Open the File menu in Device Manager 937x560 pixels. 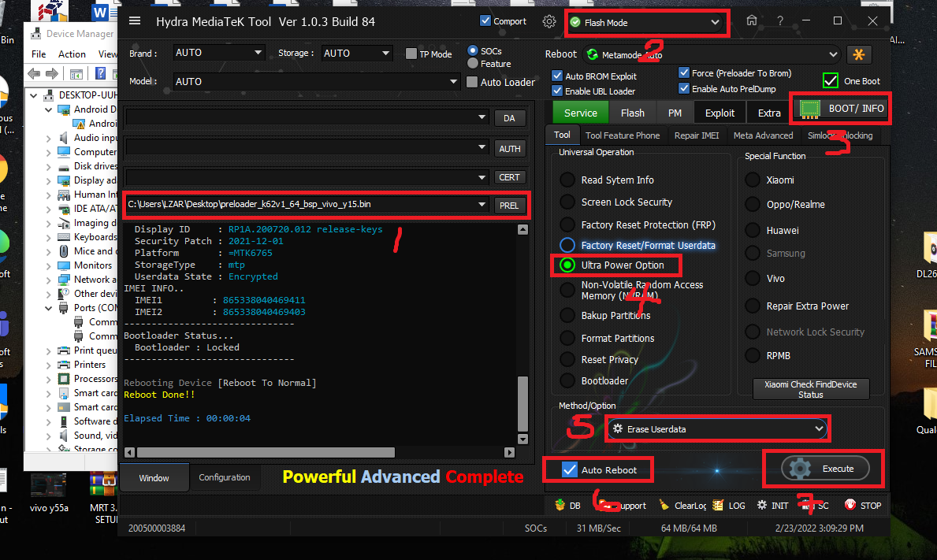(x=39, y=54)
